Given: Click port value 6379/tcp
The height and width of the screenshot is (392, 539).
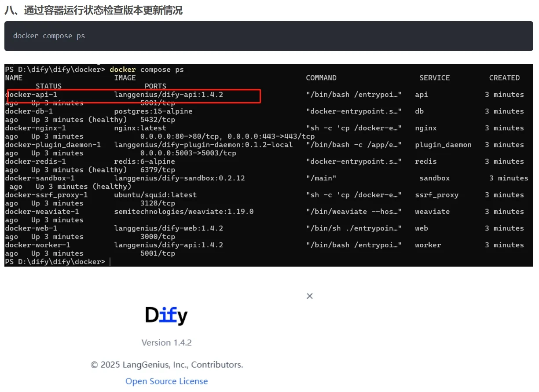Looking at the screenshot, I should tap(158, 170).
